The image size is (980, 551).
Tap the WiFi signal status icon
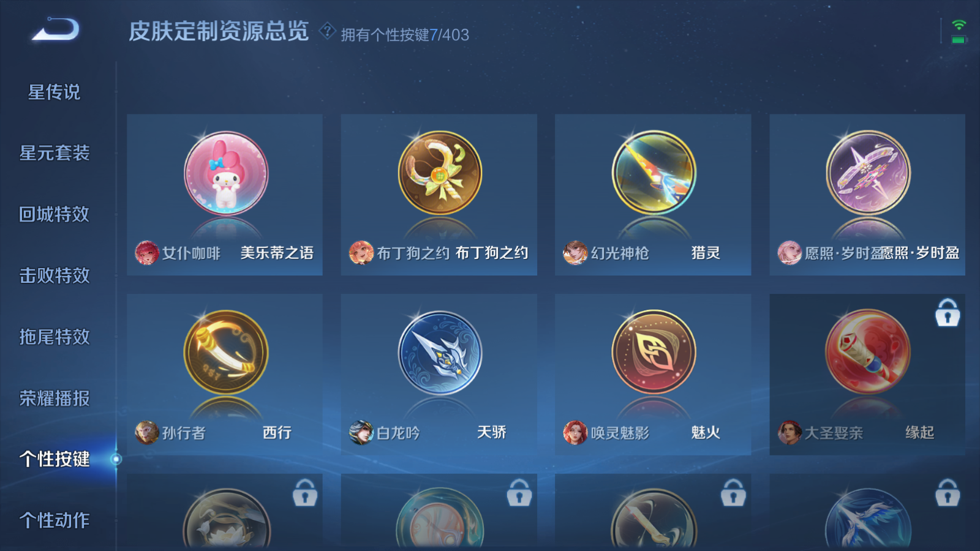[959, 25]
